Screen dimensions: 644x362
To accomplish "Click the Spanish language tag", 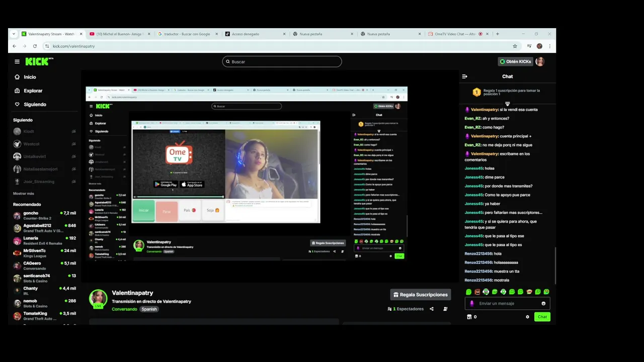I will click(x=149, y=309).
